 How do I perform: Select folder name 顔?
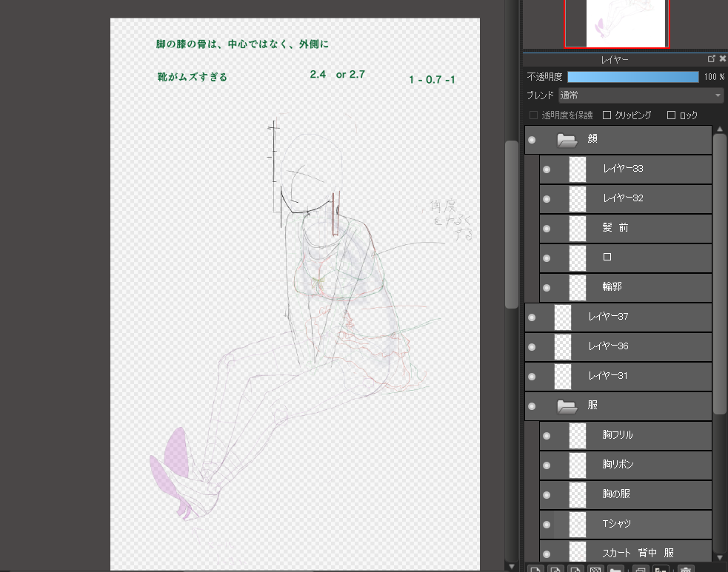click(592, 138)
